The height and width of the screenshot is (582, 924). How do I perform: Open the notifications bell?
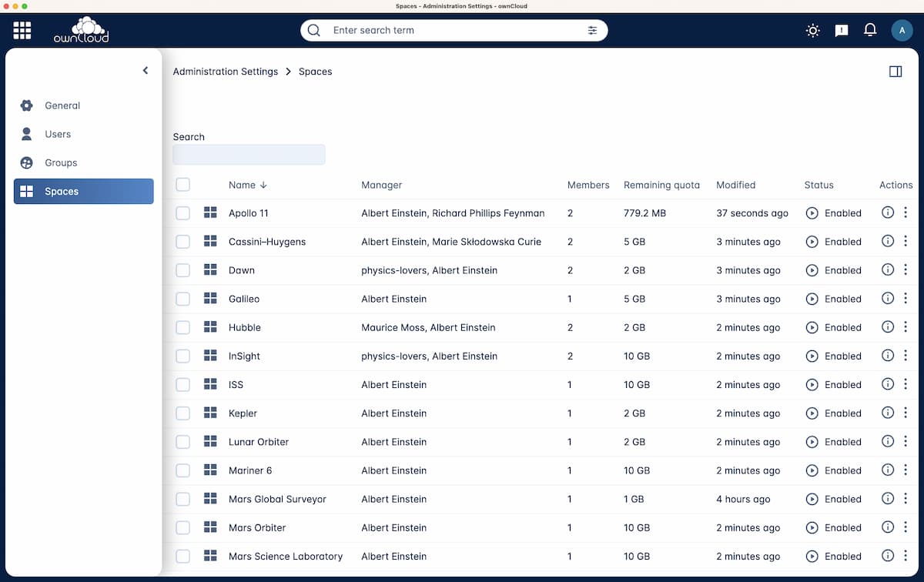(870, 30)
